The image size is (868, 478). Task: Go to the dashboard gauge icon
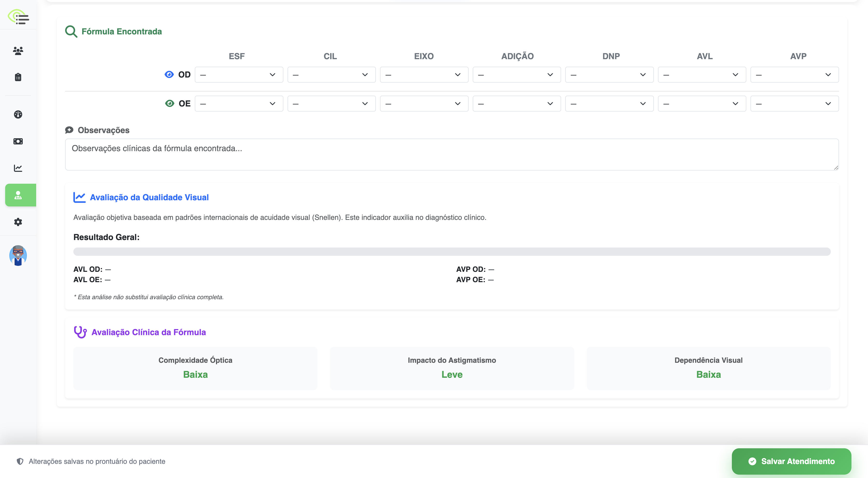(18, 114)
